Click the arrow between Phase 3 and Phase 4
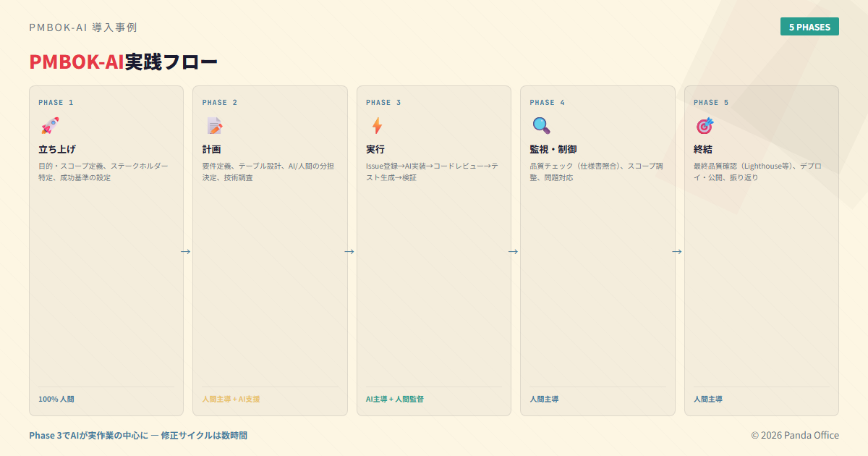868x456 pixels. click(513, 251)
